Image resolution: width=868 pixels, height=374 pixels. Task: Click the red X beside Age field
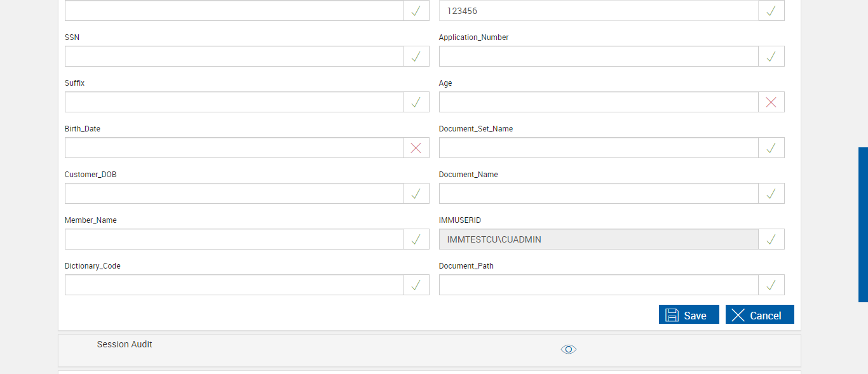point(771,102)
